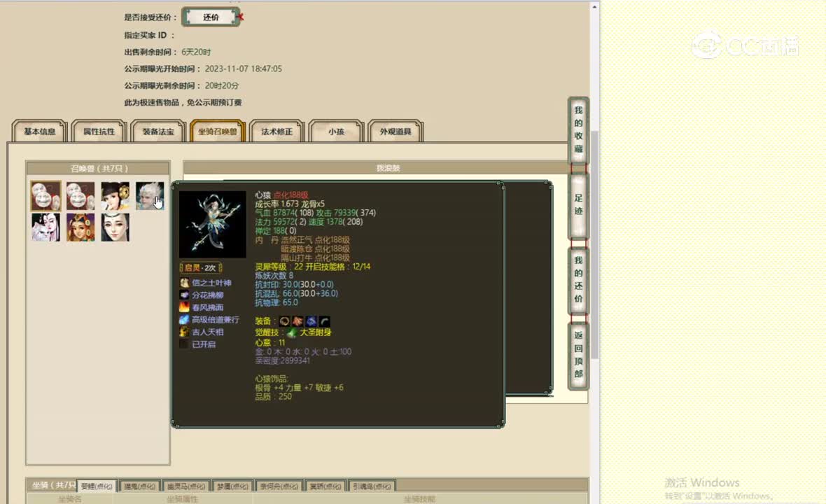Click the 分花拂柳 skill icon

coord(184,295)
